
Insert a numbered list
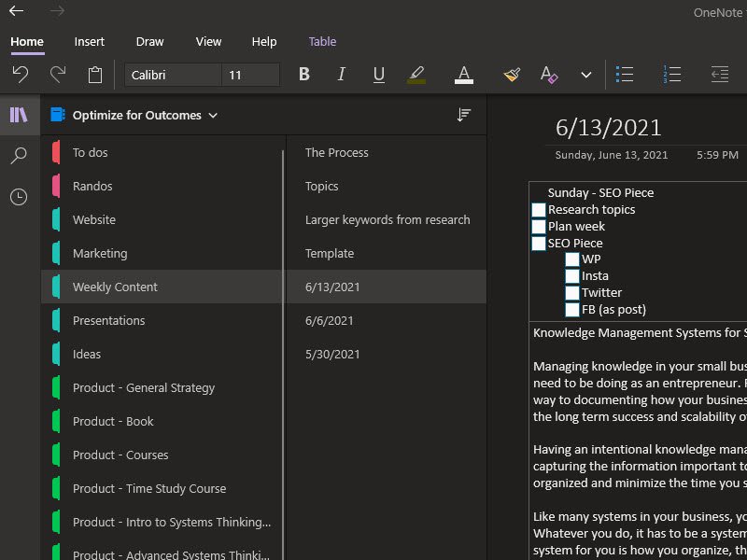(x=671, y=75)
